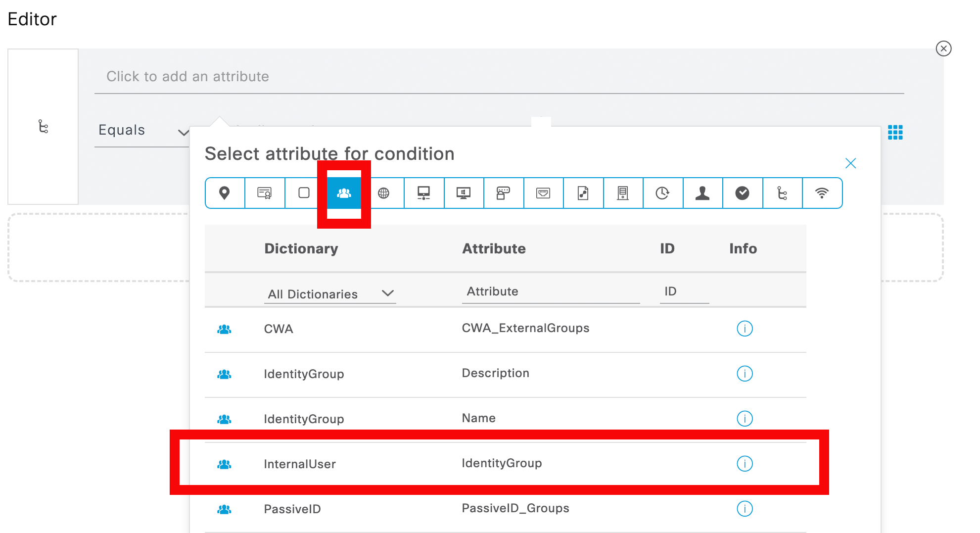
Task: Select the IdentityGroup Name attribute text
Action: (479, 418)
